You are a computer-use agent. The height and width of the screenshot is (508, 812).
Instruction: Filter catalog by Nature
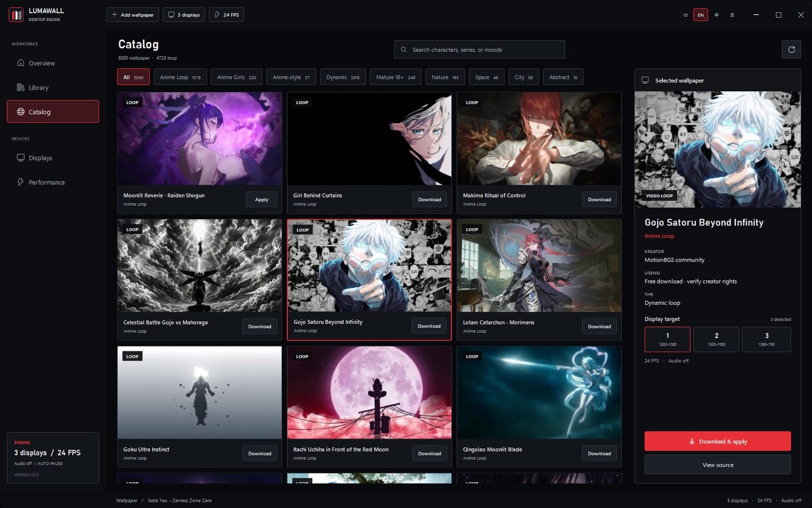[x=445, y=77]
